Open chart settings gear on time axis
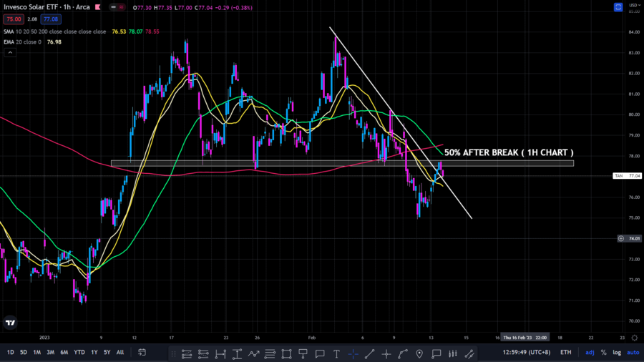The height and width of the screenshot is (362, 644). 635,338
